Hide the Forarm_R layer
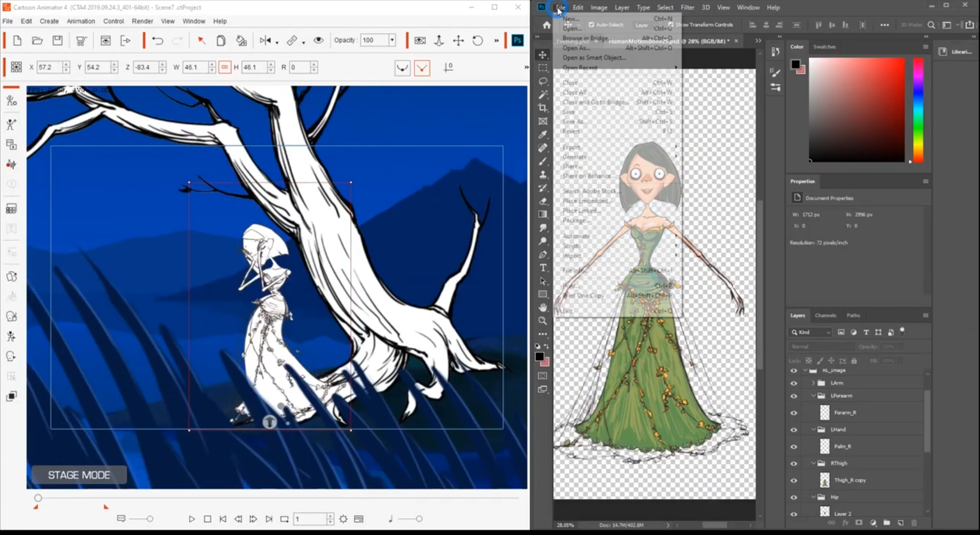Screen dimensions: 980x535 pos(794,413)
